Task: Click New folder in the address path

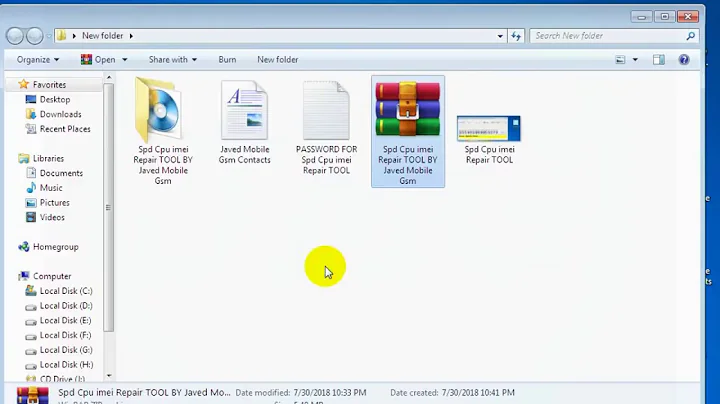Action: (102, 36)
